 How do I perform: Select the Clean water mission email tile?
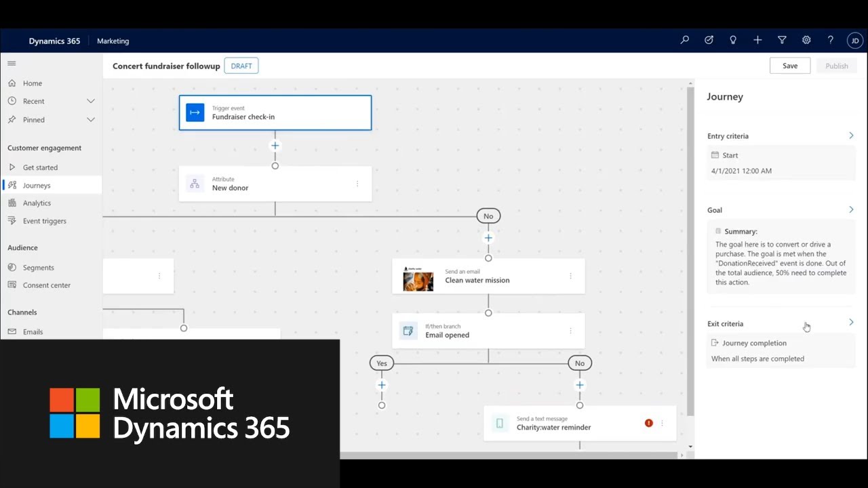[x=488, y=276]
